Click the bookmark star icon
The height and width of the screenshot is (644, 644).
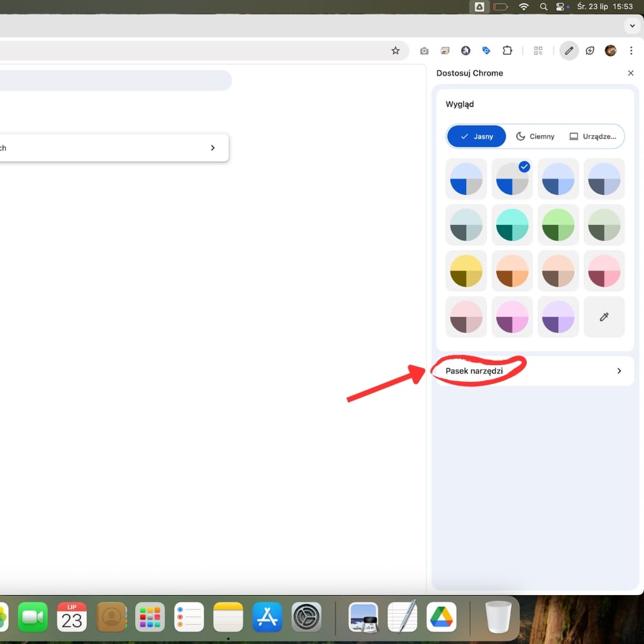395,51
